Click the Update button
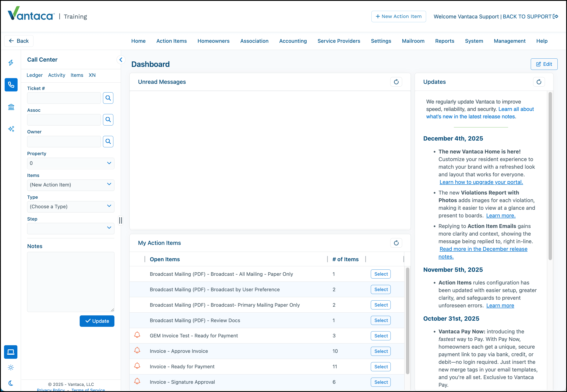Viewport: 567px width, 392px height. (97, 321)
